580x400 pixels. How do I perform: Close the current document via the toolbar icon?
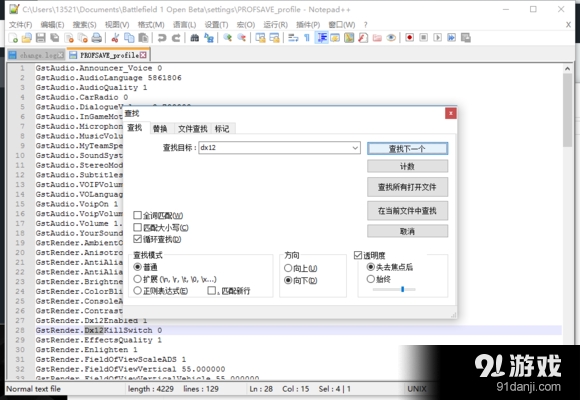point(69,38)
